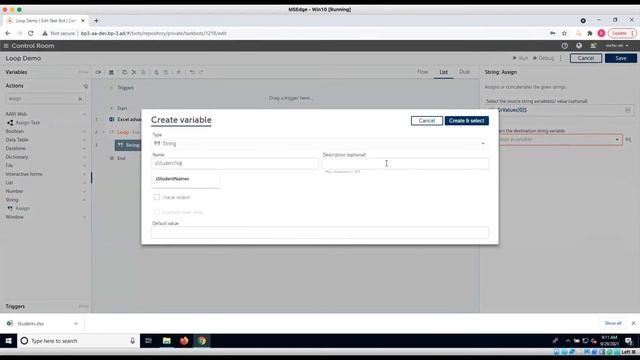
Task: Select the String Assign action in list
Action: [x=22, y=209]
